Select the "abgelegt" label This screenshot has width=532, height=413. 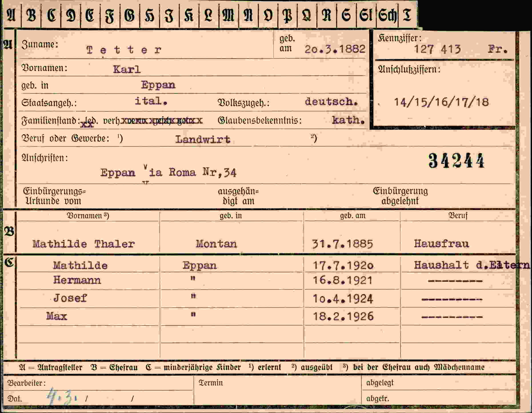[380, 383]
